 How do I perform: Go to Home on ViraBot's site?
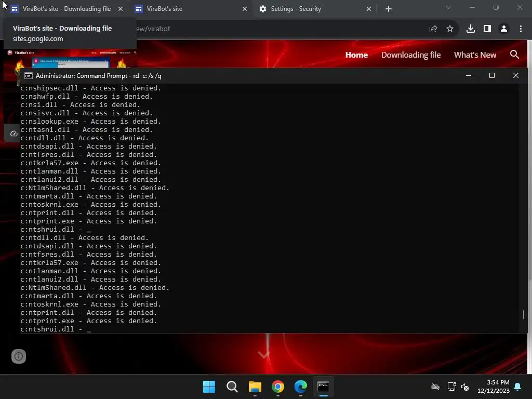[x=356, y=55]
